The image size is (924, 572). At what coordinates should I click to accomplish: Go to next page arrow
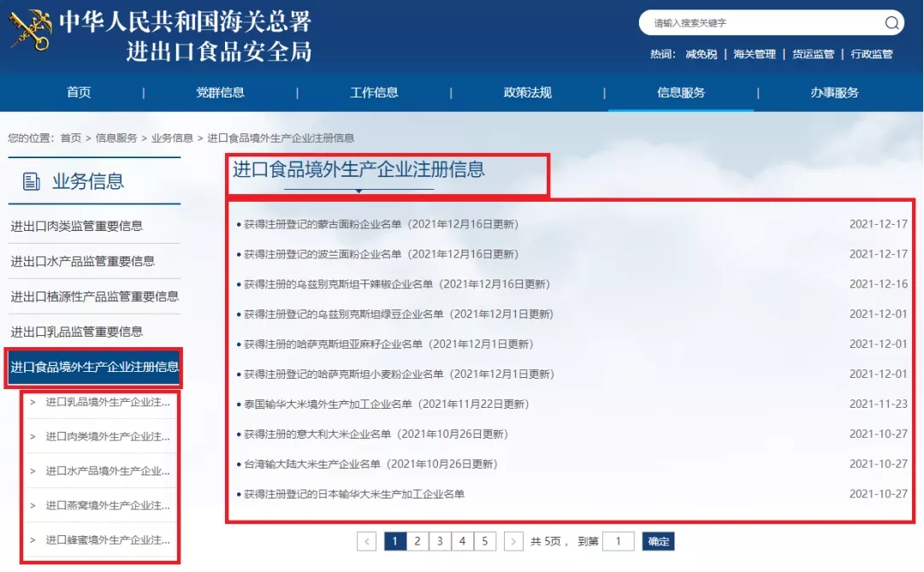513,541
